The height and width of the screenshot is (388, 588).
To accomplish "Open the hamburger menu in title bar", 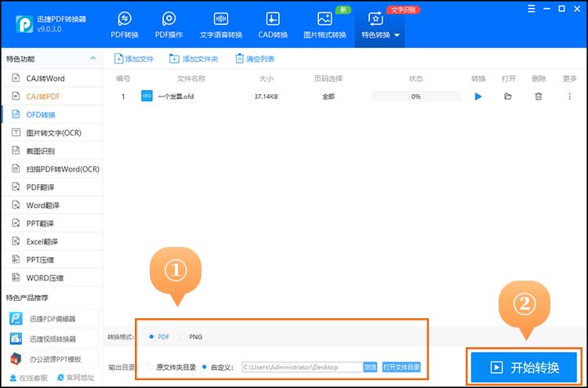I will coord(532,9).
